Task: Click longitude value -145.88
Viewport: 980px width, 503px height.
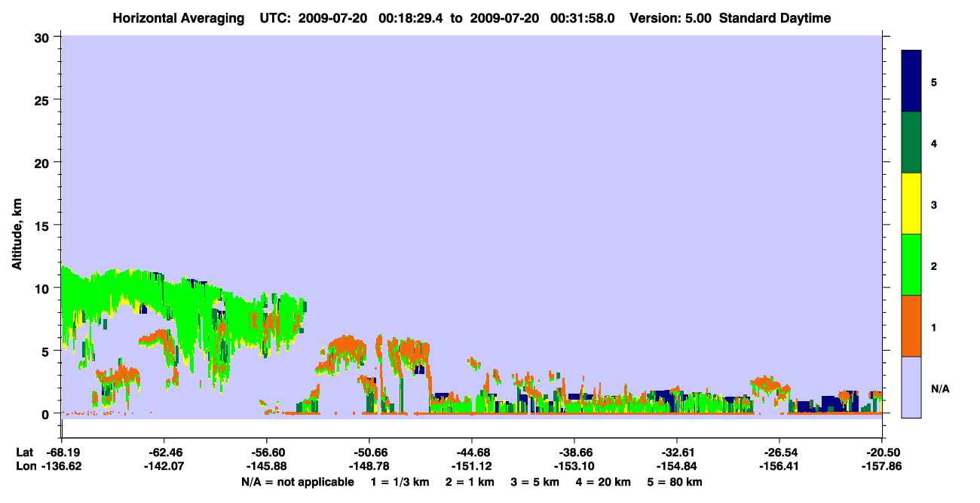Action: click(x=267, y=467)
